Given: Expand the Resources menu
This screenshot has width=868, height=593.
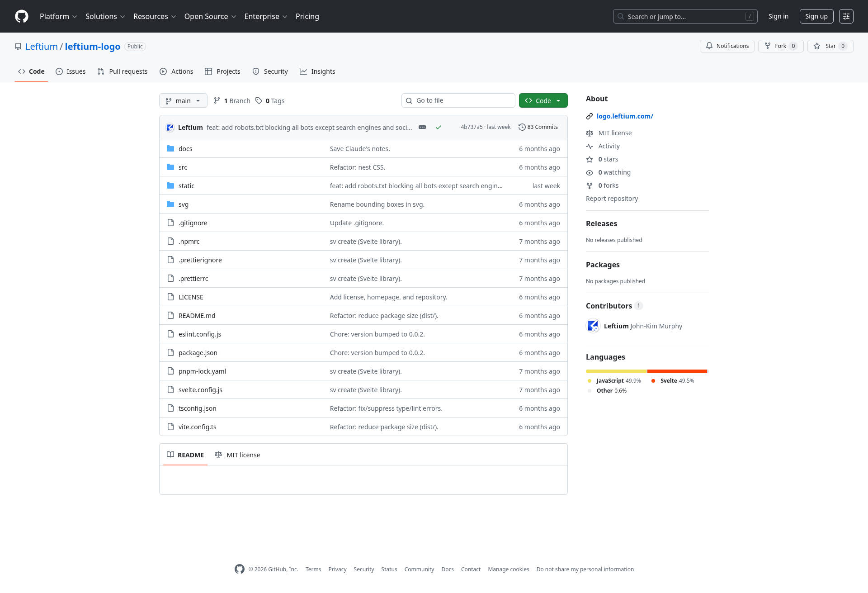Looking at the screenshot, I should (155, 16).
